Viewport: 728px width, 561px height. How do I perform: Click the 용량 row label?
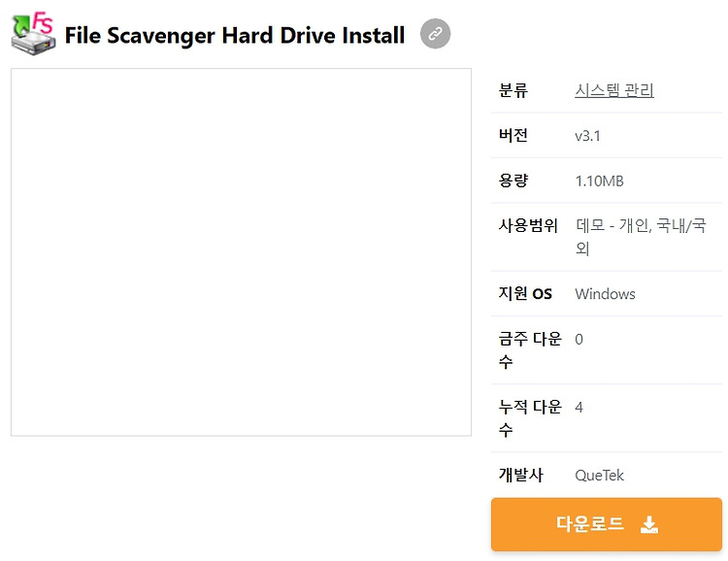(513, 181)
